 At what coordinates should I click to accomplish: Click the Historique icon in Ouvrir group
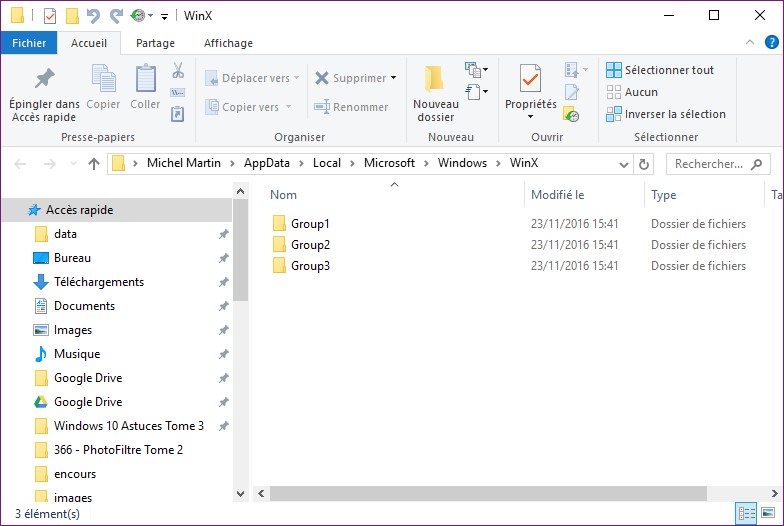pos(571,114)
